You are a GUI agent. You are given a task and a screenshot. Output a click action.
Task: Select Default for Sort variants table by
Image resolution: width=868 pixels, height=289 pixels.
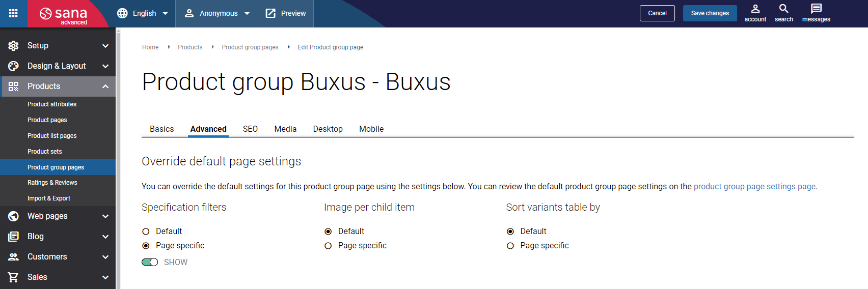pos(510,232)
